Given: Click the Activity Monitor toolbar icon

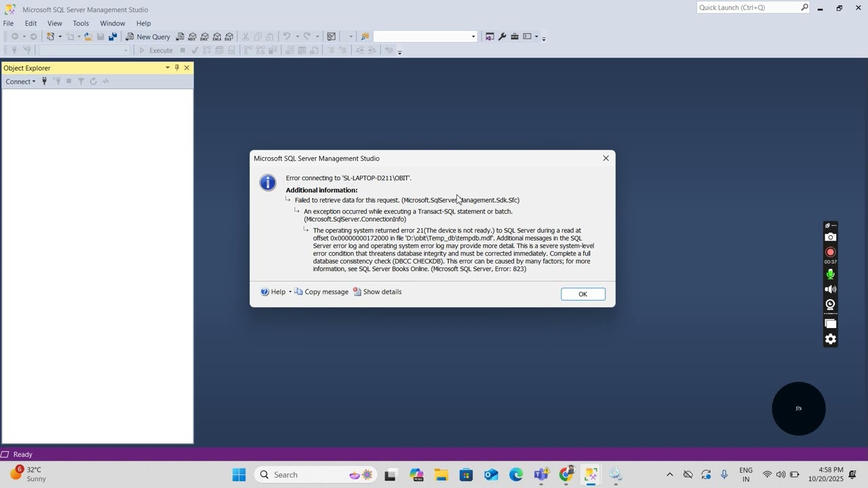Looking at the screenshot, I should click(331, 37).
